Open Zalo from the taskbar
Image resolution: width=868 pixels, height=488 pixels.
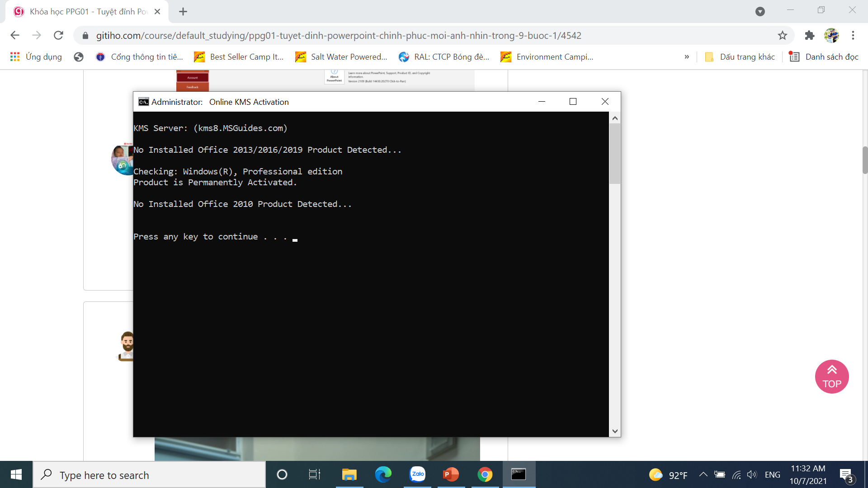pyautogui.click(x=417, y=474)
